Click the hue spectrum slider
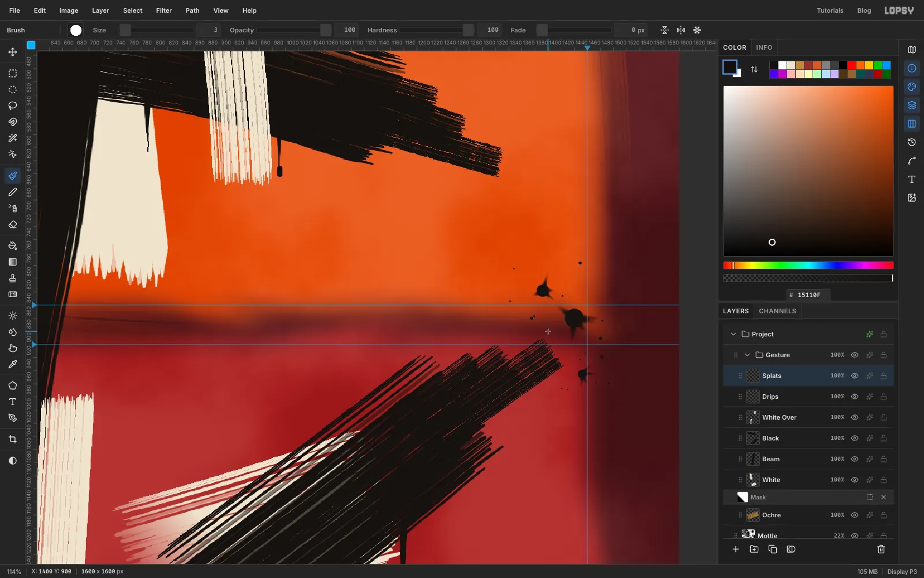The image size is (924, 578). [x=808, y=265]
